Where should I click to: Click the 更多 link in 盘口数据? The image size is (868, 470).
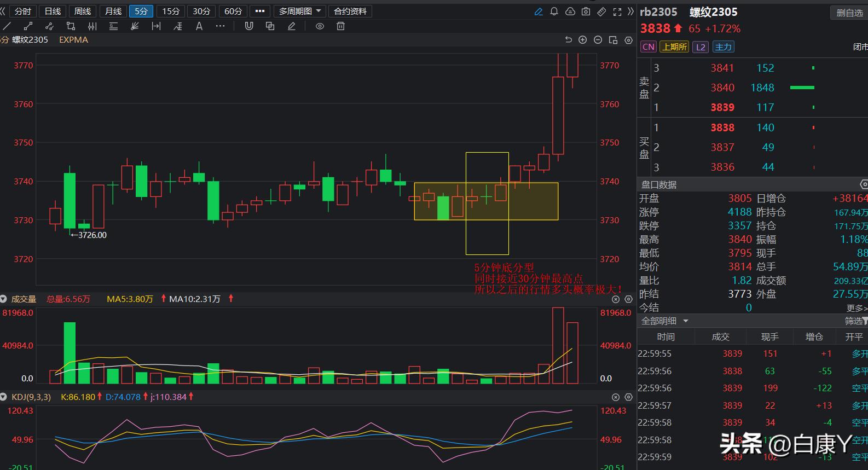(x=857, y=308)
